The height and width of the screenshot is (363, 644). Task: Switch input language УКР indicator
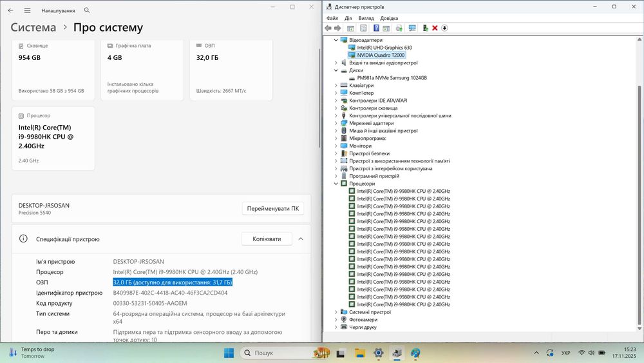(565, 353)
